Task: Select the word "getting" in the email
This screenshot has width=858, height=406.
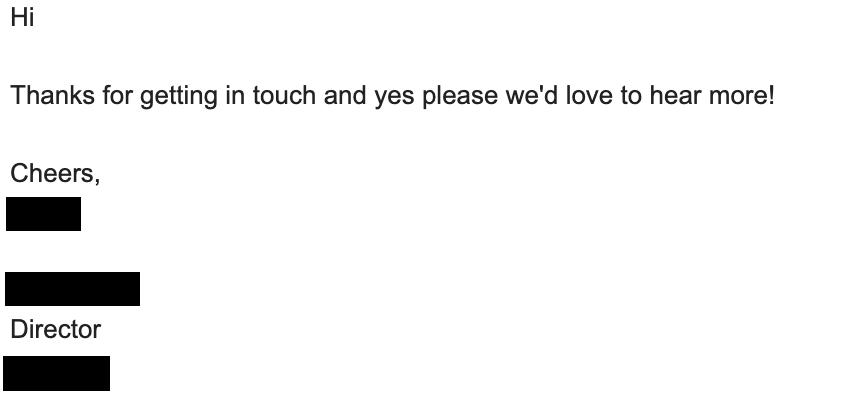Action: pos(178,97)
